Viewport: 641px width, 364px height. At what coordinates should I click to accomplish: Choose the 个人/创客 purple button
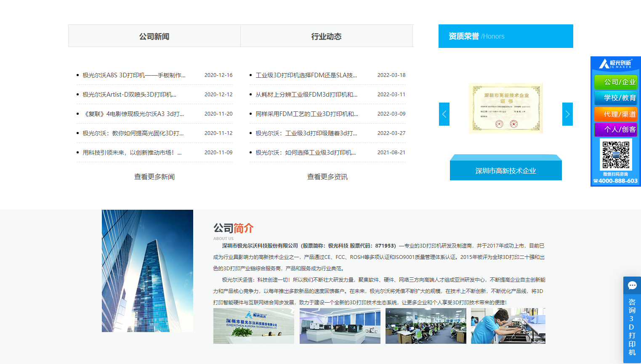click(615, 129)
